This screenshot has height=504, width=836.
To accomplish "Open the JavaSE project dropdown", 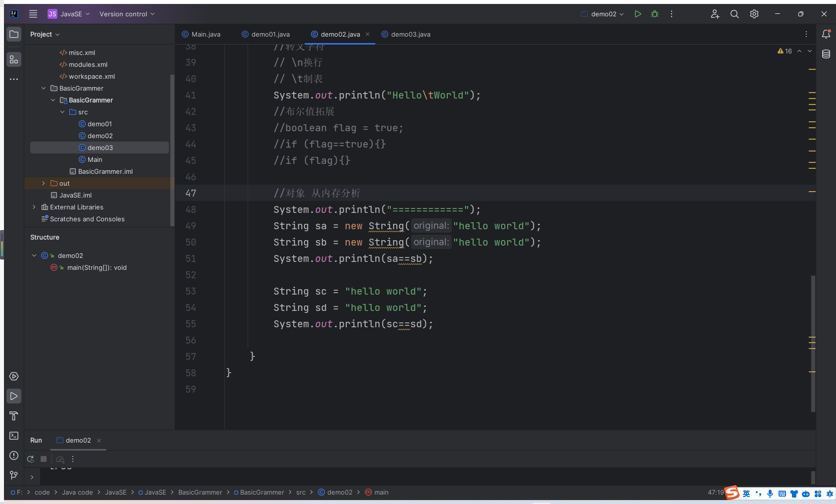I will (x=69, y=14).
